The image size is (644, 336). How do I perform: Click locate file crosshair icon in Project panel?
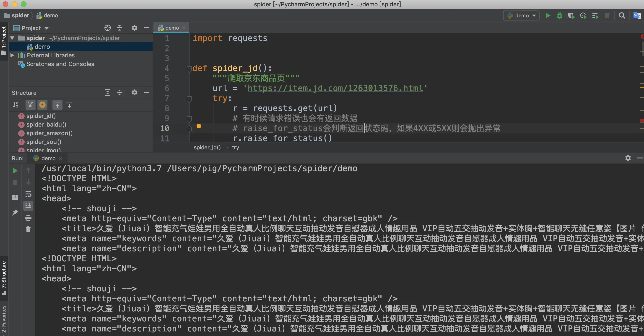coord(107,28)
